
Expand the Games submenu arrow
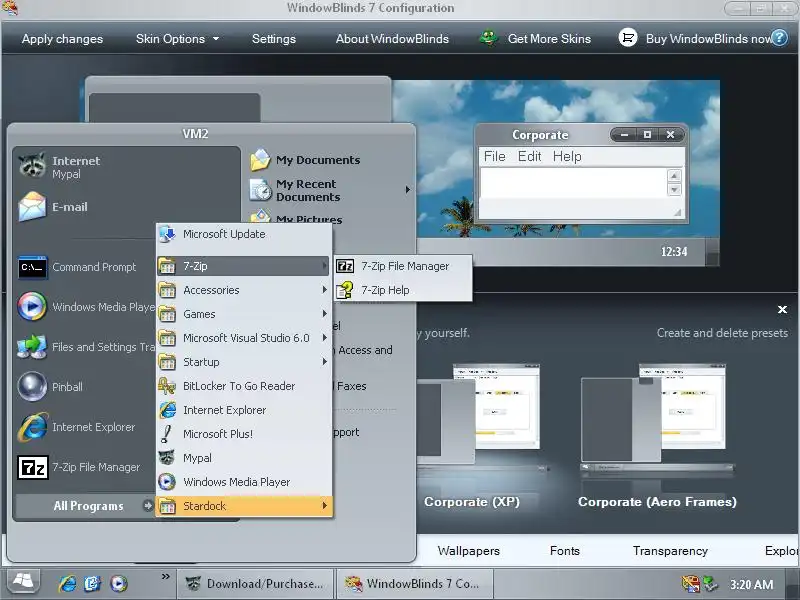pos(324,314)
